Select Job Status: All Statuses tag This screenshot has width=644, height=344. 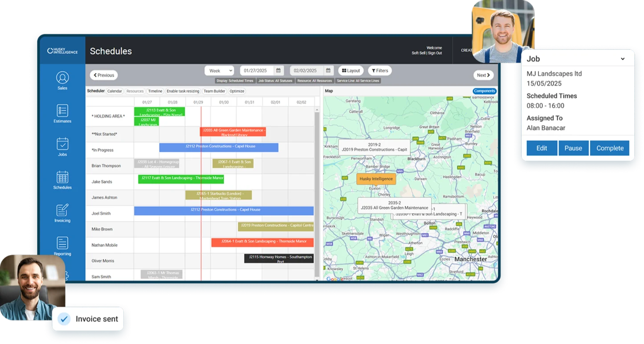pos(275,81)
